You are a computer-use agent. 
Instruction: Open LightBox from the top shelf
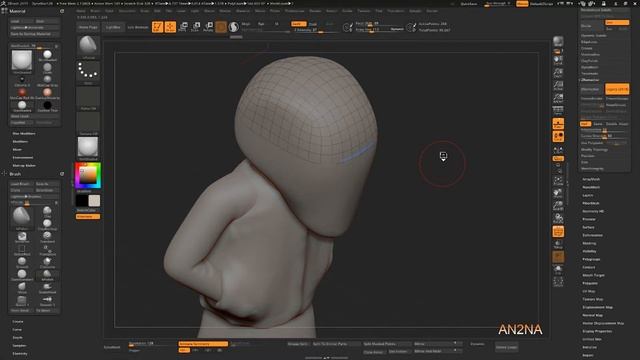point(113,27)
